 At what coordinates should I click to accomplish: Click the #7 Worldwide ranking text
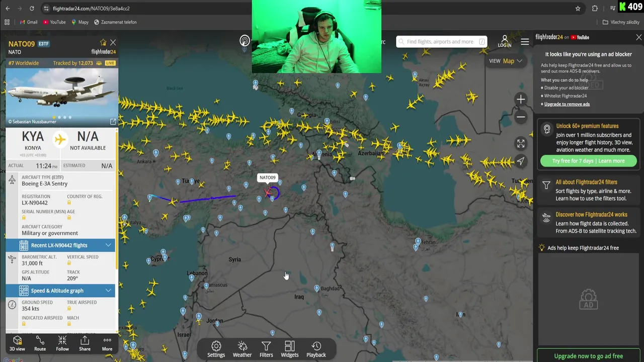tap(23, 63)
